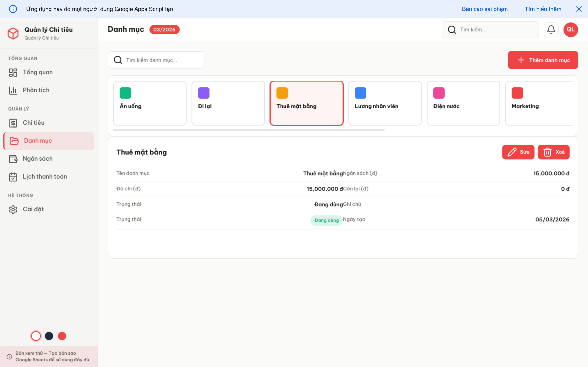
Task: Select the Ăn uống category card
Action: 150,103
